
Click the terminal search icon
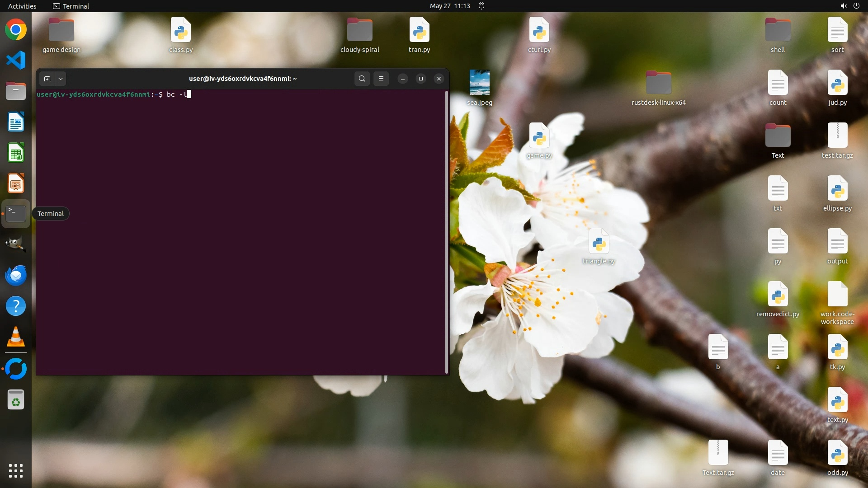pos(362,79)
